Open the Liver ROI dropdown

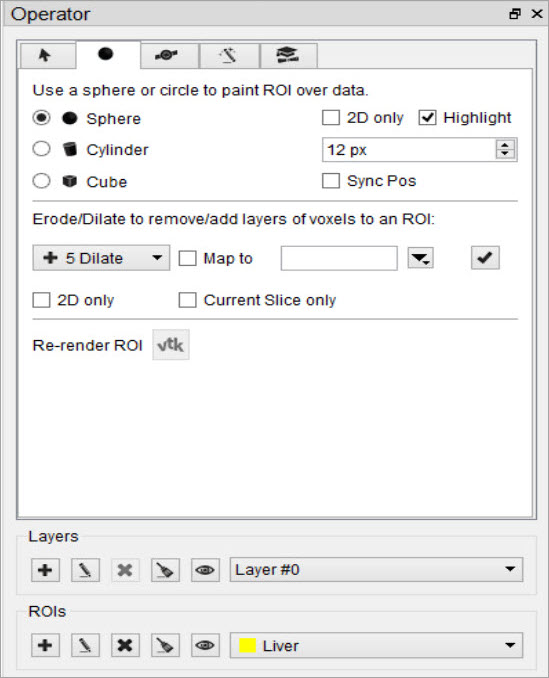click(376, 645)
